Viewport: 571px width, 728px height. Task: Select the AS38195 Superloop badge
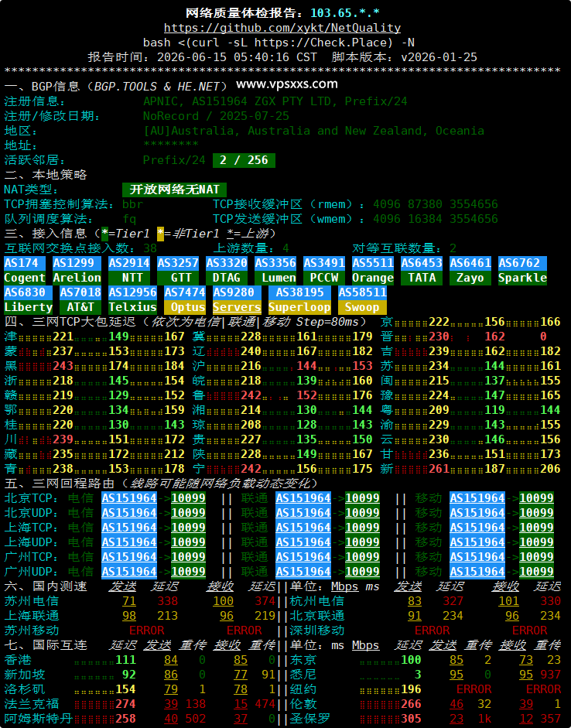pos(300,299)
